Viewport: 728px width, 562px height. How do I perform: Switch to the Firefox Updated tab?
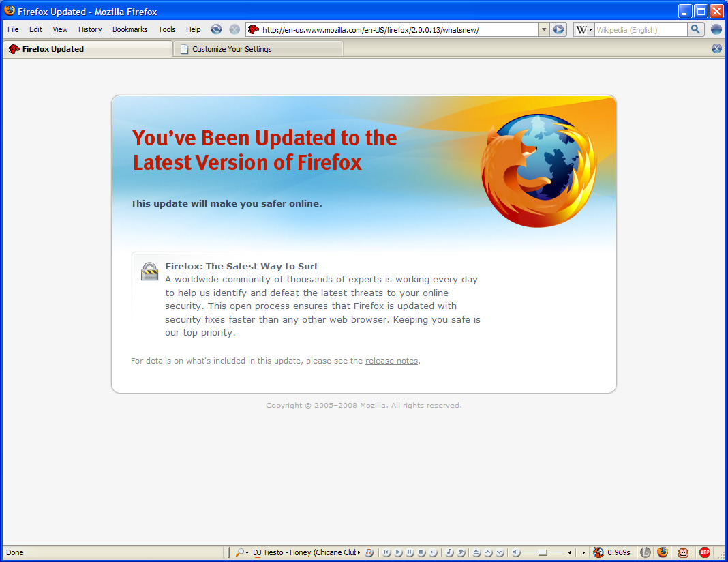click(x=88, y=49)
